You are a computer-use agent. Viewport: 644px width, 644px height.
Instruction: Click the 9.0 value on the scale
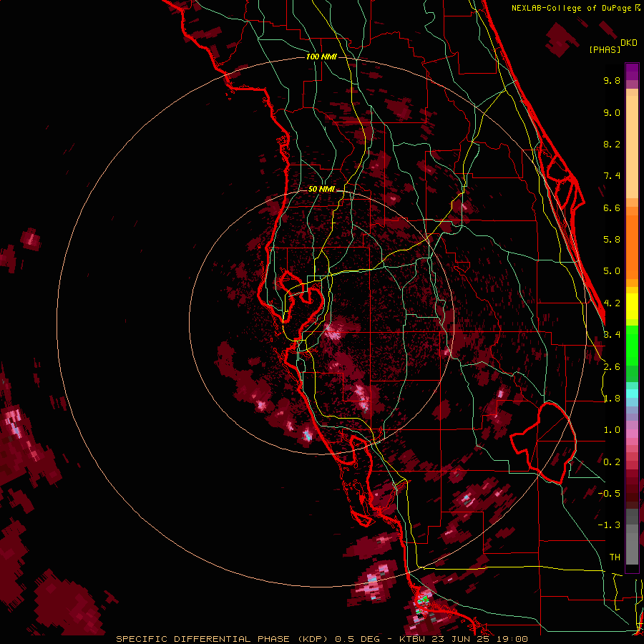(x=612, y=112)
